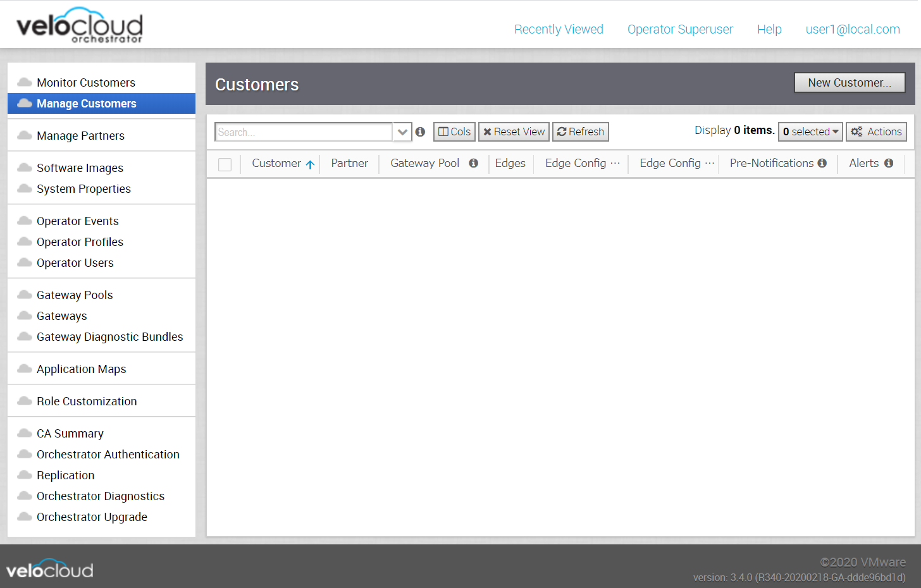The width and height of the screenshot is (921, 588).
Task: Click the cloud icon next to Gateways
Action: tap(25, 315)
